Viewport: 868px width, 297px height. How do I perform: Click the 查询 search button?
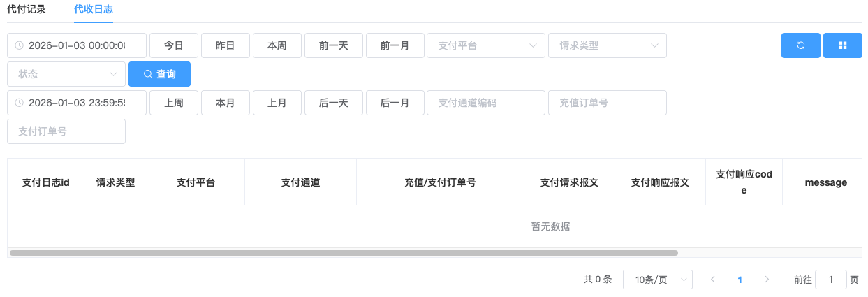tap(159, 74)
